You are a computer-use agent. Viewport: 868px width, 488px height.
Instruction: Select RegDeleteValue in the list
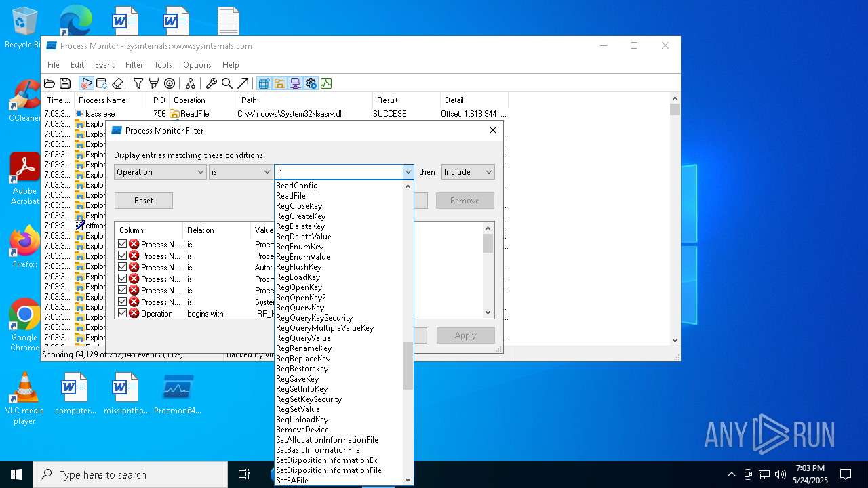point(303,237)
